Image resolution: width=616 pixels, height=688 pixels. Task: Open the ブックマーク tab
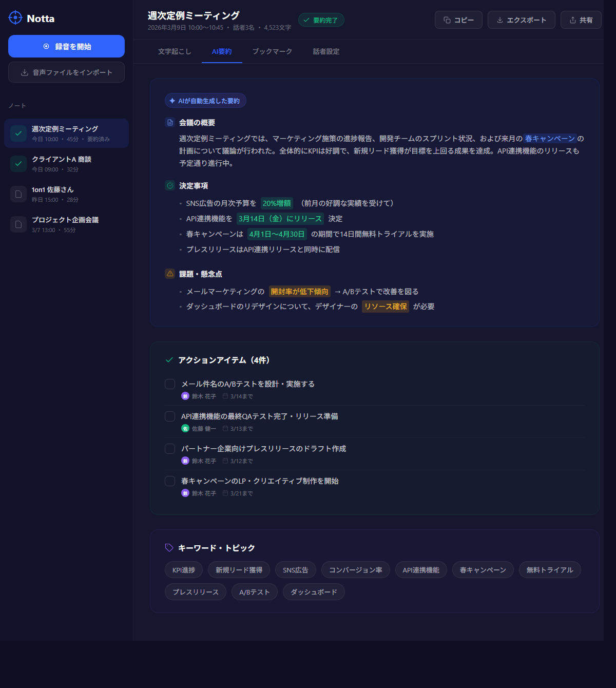[272, 51]
